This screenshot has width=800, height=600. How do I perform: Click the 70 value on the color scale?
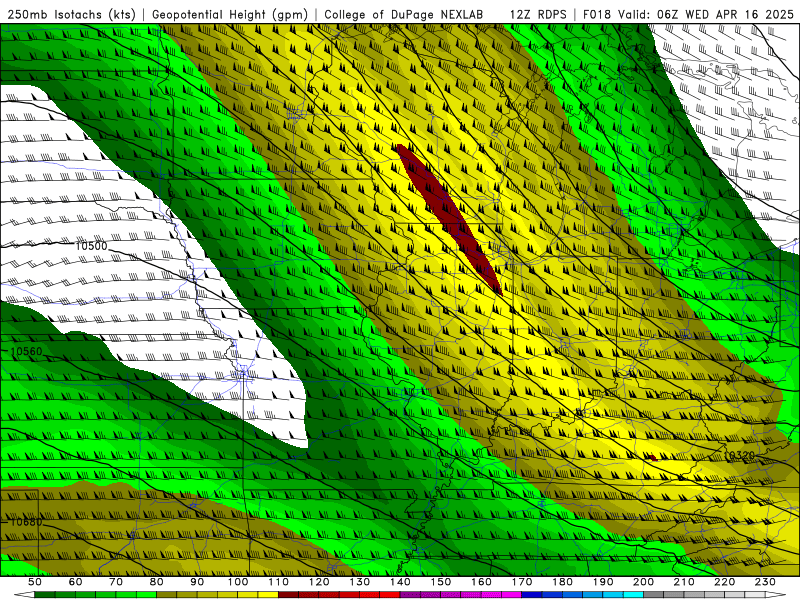[116, 582]
